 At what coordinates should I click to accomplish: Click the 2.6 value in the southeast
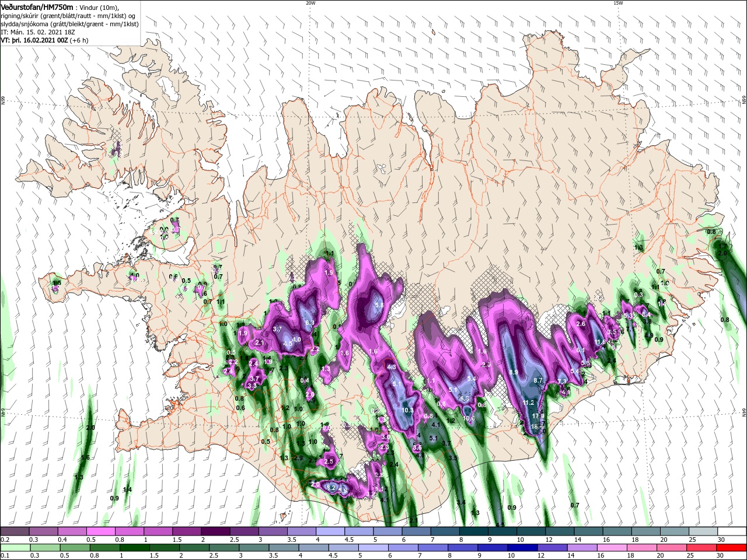click(581, 324)
